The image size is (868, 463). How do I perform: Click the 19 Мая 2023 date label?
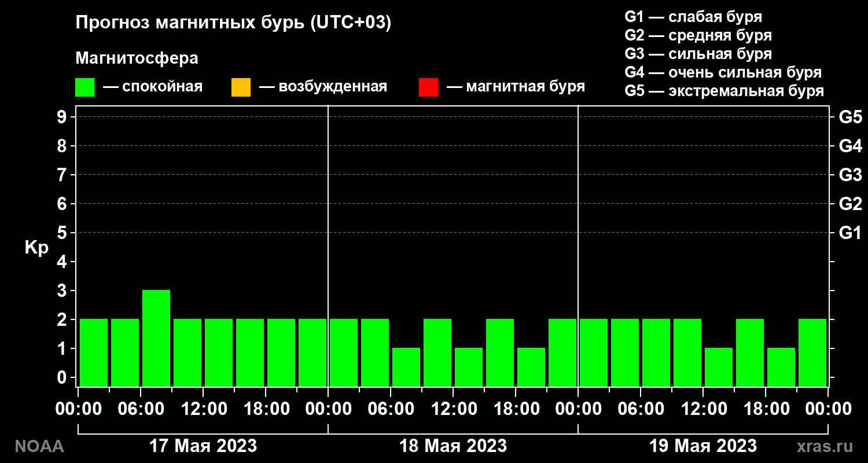click(x=703, y=446)
